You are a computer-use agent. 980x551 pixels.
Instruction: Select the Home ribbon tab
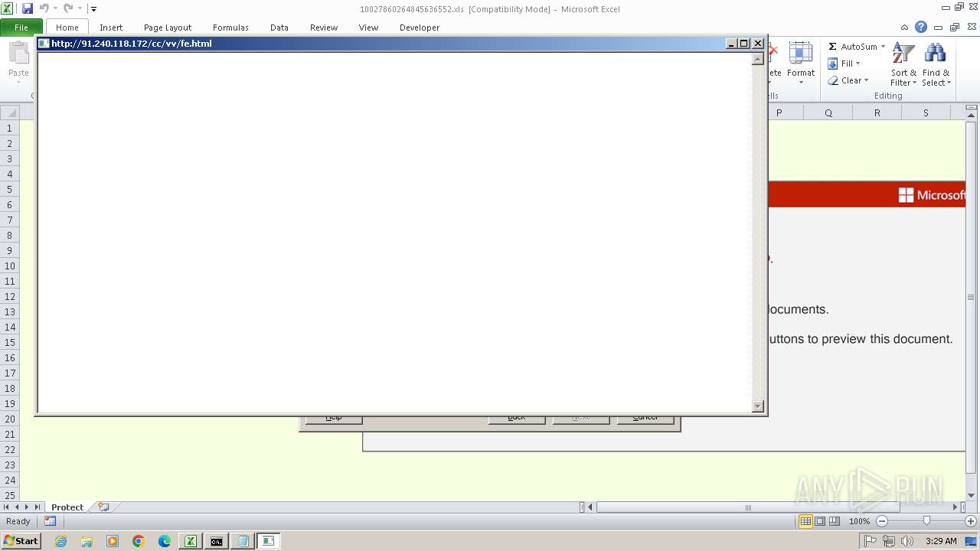[67, 28]
